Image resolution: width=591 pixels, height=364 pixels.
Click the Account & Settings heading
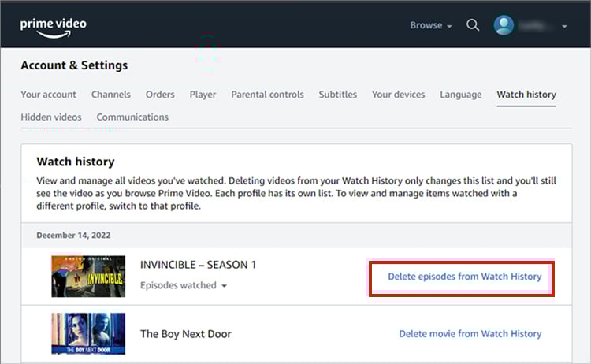(x=74, y=65)
